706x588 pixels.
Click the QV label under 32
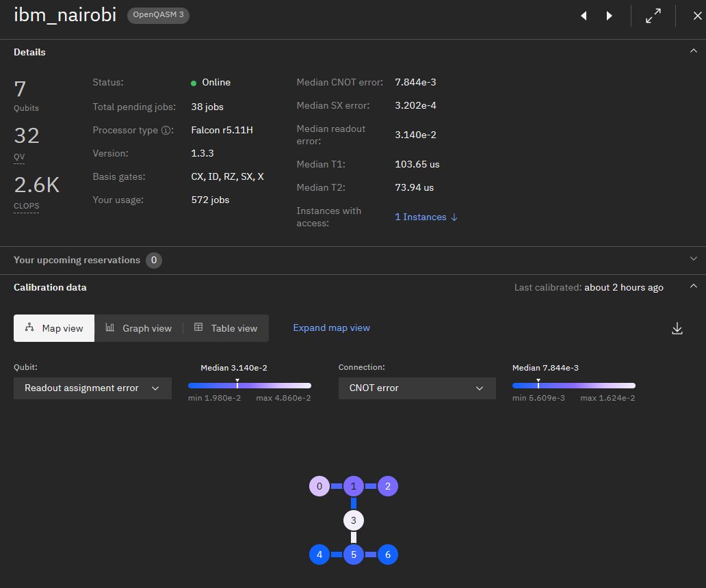pos(19,157)
